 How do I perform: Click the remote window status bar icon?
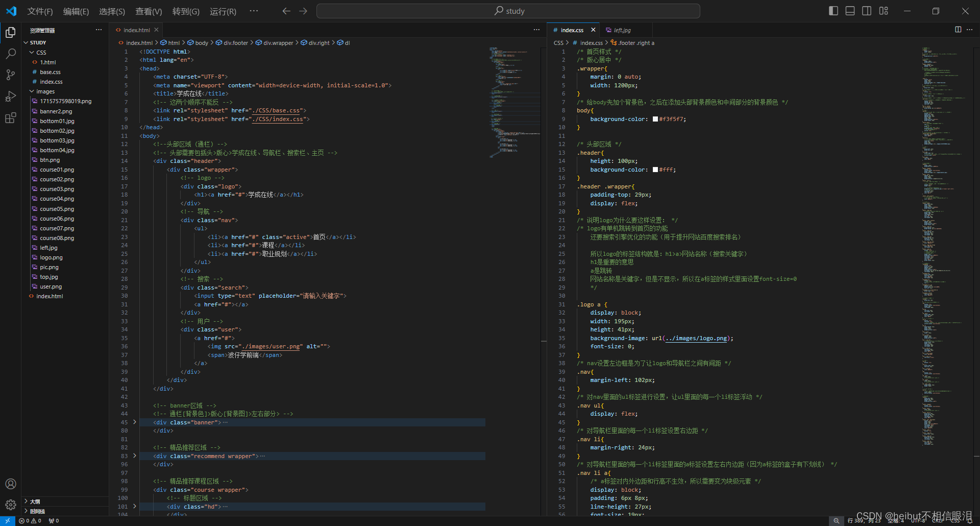[8, 521]
